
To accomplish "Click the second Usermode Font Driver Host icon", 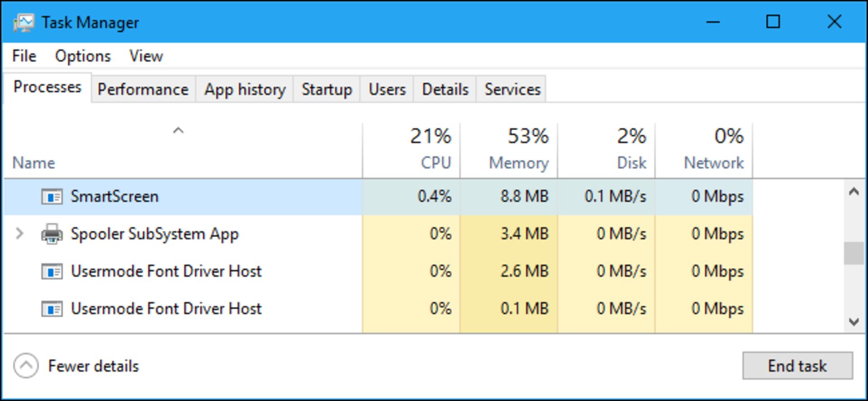I will tap(52, 309).
